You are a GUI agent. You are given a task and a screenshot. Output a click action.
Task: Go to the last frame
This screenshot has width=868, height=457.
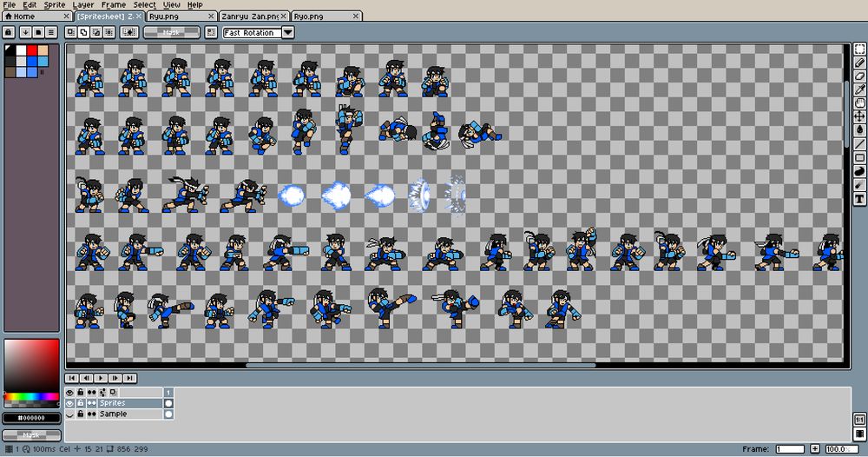click(x=129, y=378)
